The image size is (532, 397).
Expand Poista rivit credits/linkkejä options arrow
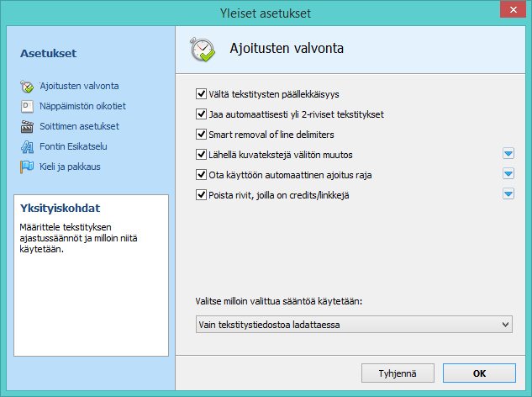(508, 194)
